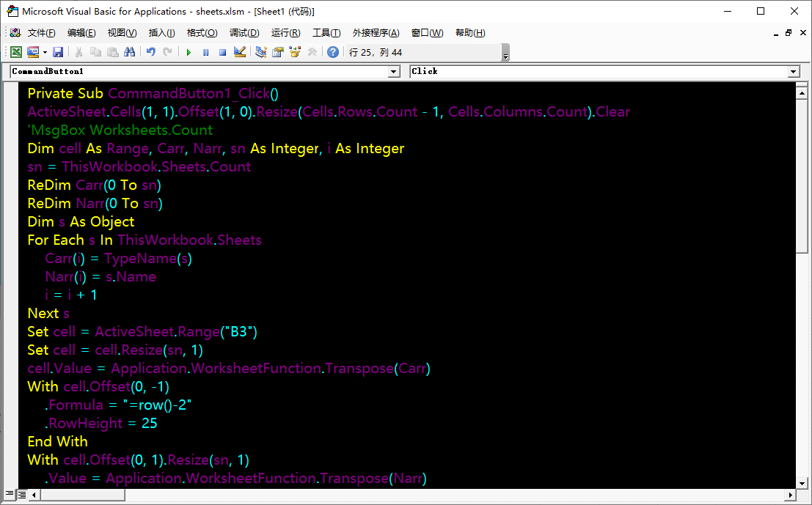This screenshot has height=505, width=812.
Task: Click the Narr(i) = s.Name line
Action: [100, 276]
